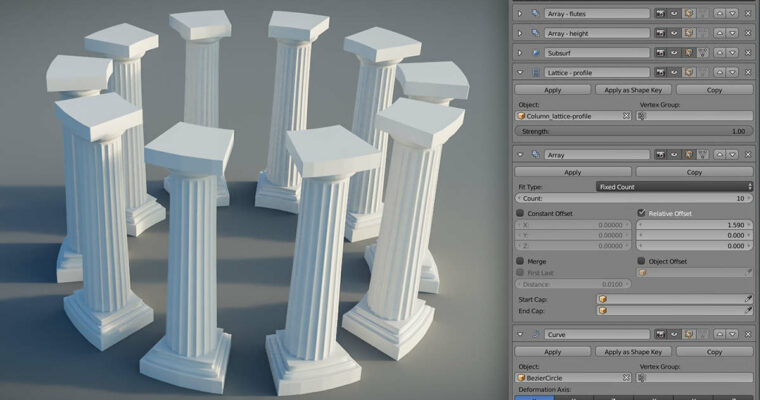This screenshot has height=400, width=760.
Task: Click Copy in the Array modifier
Action: point(695,172)
